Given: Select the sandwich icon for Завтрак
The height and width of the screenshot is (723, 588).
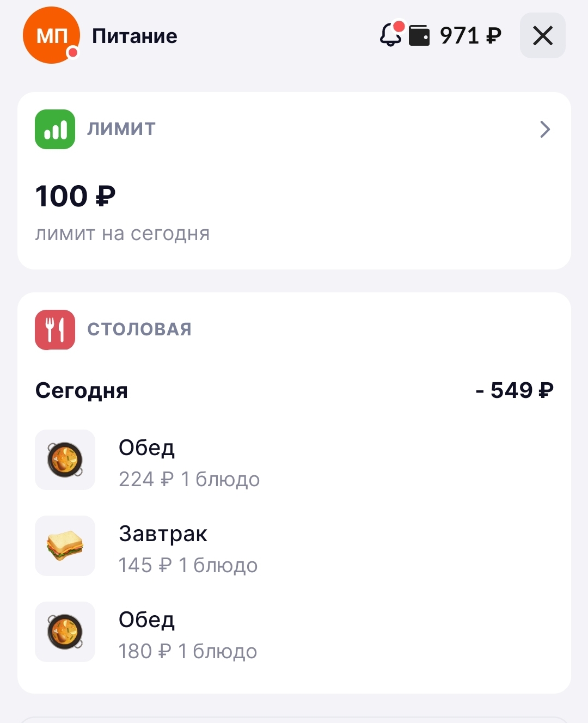Looking at the screenshot, I should pyautogui.click(x=65, y=546).
